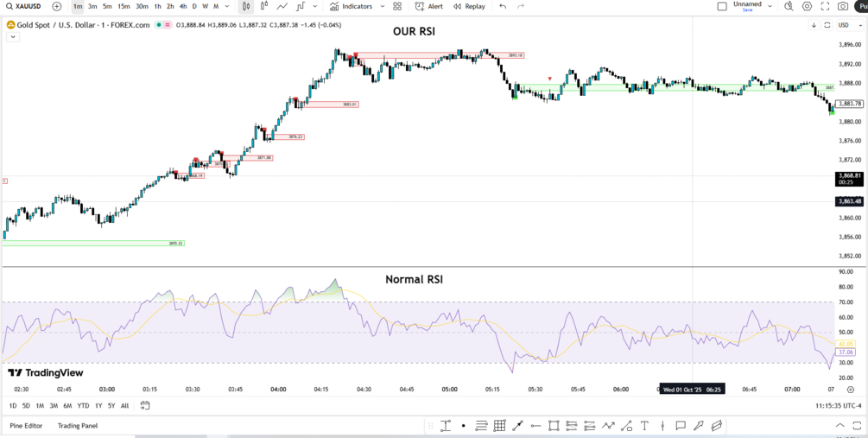
Task: Select the 1m timeframe
Action: pos(78,7)
